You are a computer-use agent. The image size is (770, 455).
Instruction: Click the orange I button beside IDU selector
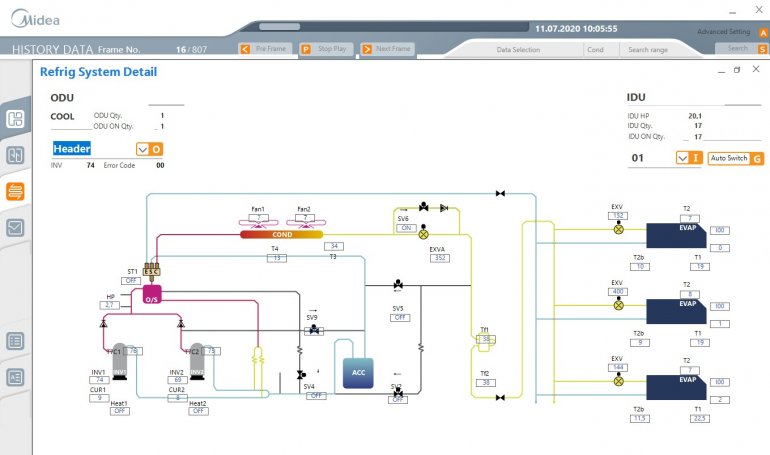695,158
